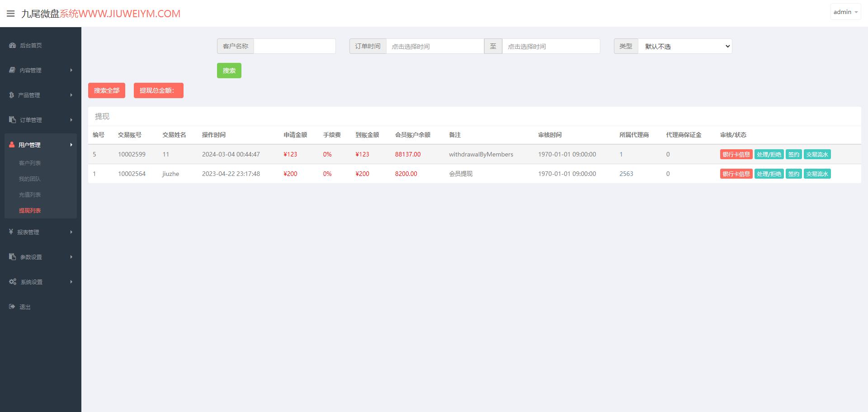Click 处理/拒绝 for account 10002564
This screenshot has height=412, width=868.
pyautogui.click(x=769, y=174)
